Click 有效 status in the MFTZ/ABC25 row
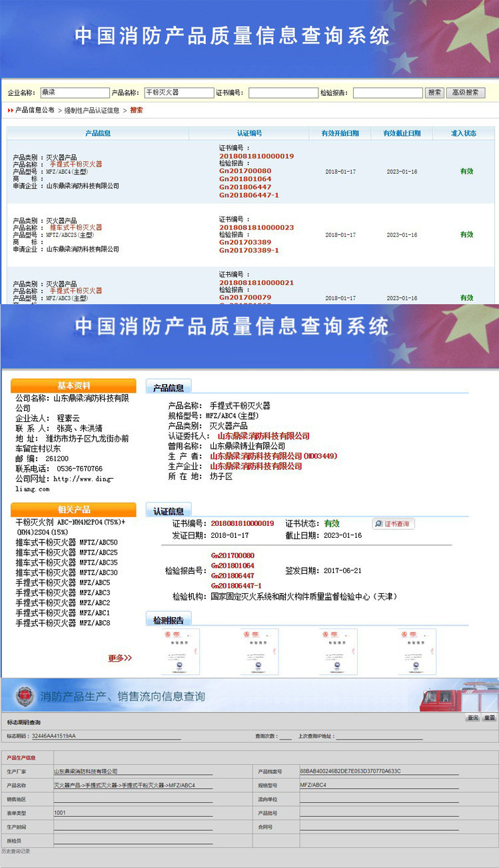This screenshot has width=499, height=868. [466, 234]
